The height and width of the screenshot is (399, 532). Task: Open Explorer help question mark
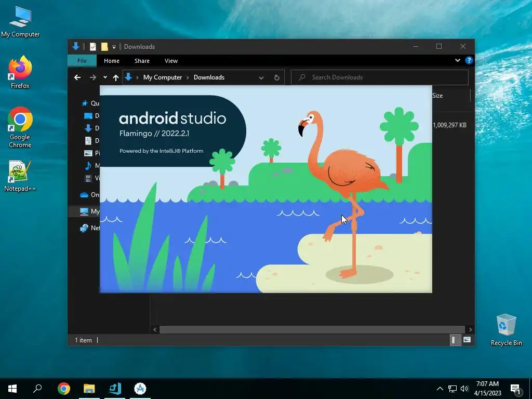click(469, 60)
